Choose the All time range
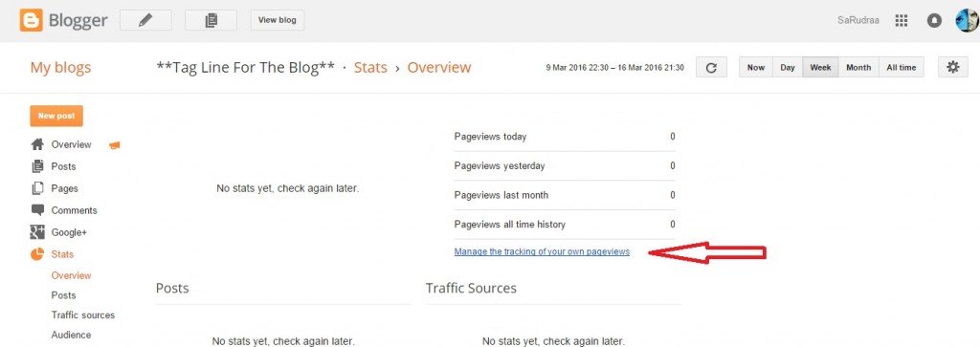 tap(902, 68)
